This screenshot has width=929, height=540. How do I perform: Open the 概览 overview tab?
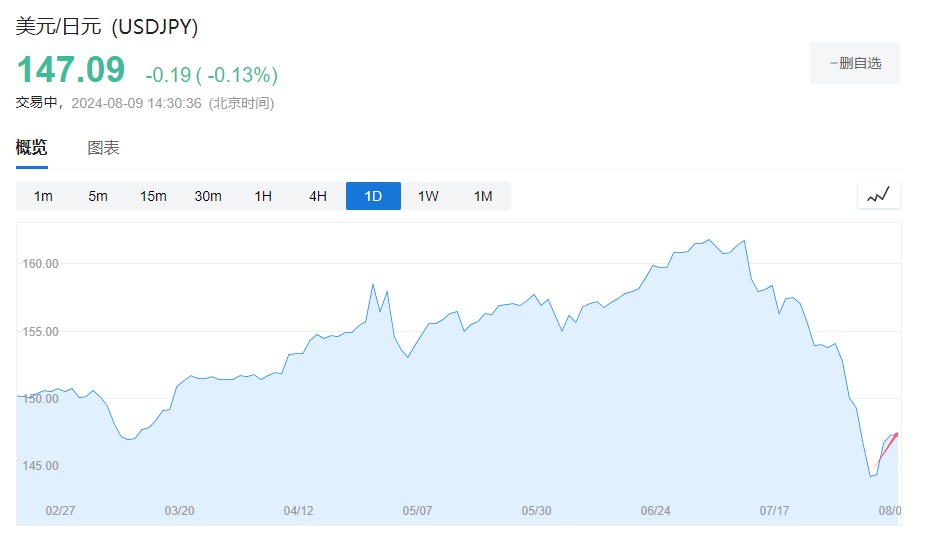click(x=31, y=148)
